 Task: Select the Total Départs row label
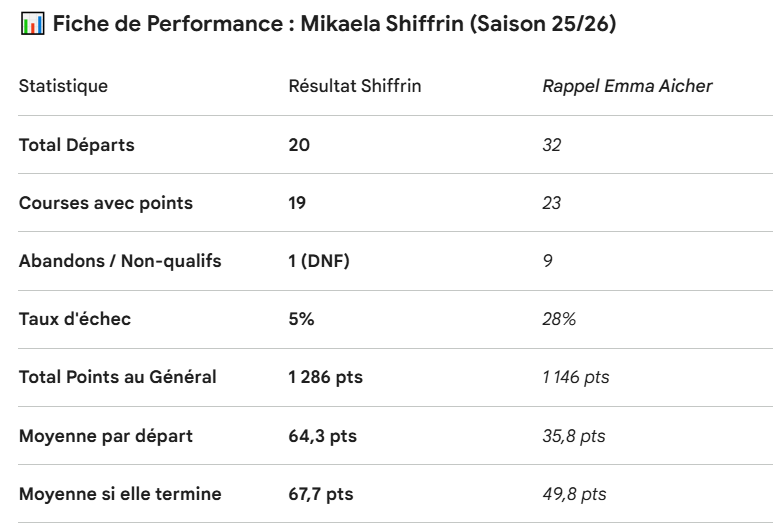[x=77, y=145]
